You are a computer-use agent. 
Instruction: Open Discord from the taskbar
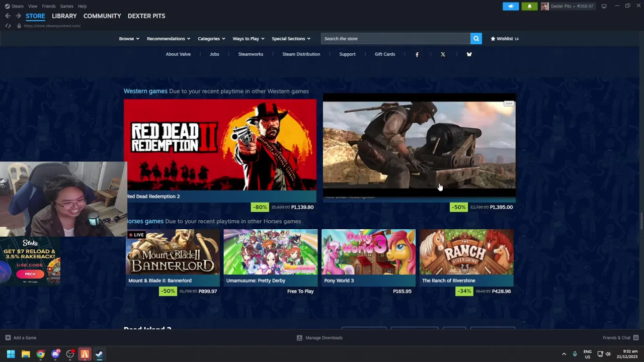pyautogui.click(x=55, y=354)
